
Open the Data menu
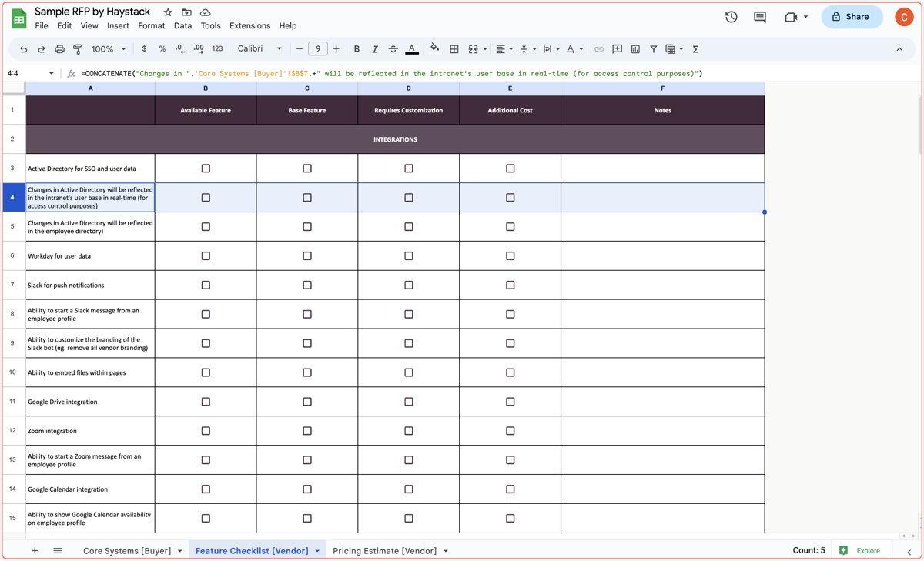tap(182, 26)
